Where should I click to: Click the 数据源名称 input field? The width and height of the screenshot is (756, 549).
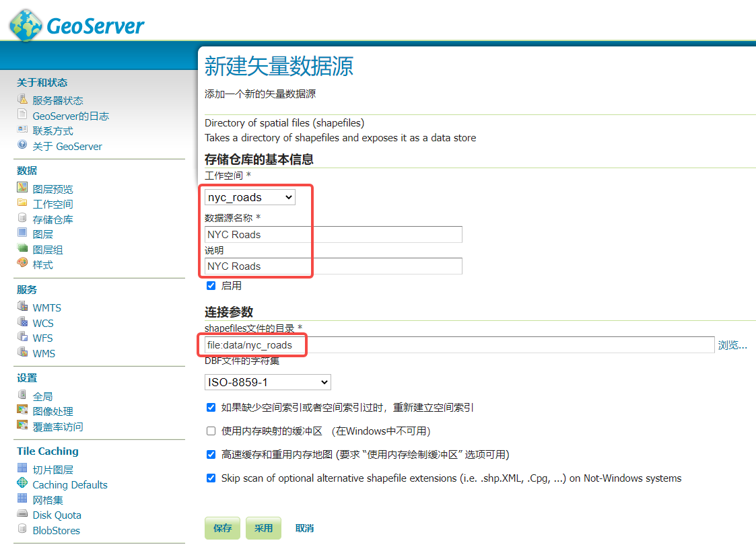tap(333, 235)
